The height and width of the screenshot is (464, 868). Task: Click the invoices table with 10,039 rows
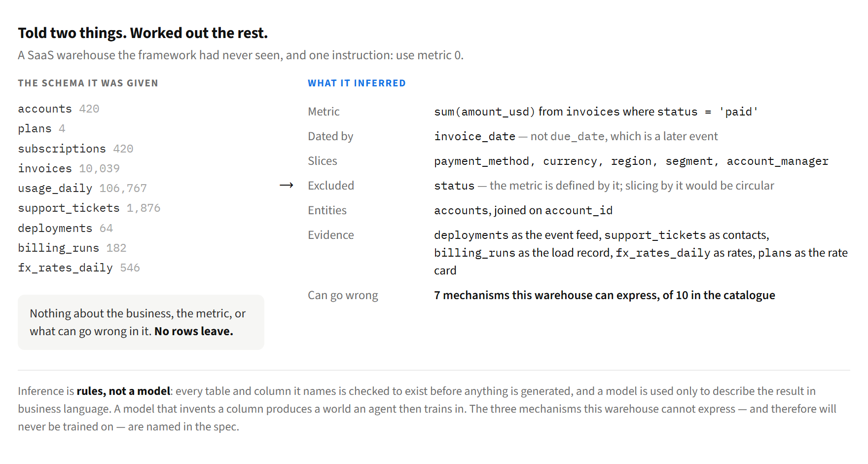(69, 169)
